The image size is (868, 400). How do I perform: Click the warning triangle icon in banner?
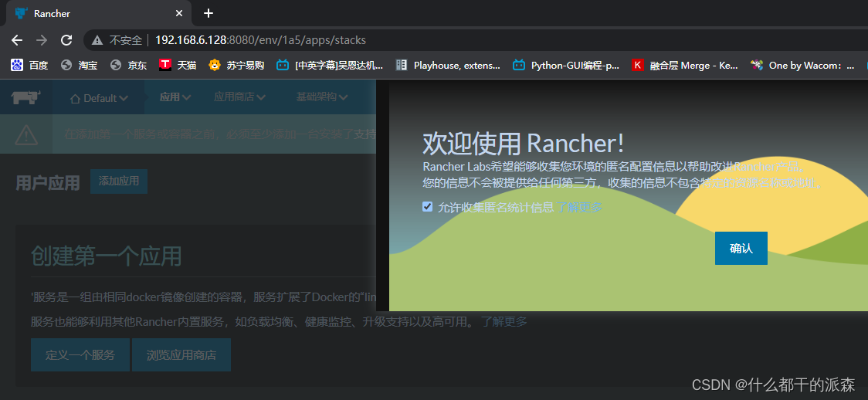26,134
